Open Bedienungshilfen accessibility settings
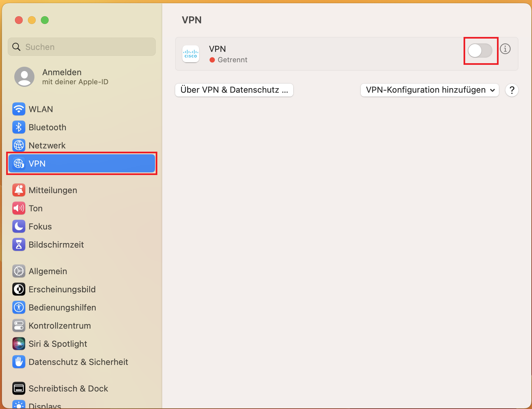This screenshot has height=409, width=532. (x=62, y=308)
